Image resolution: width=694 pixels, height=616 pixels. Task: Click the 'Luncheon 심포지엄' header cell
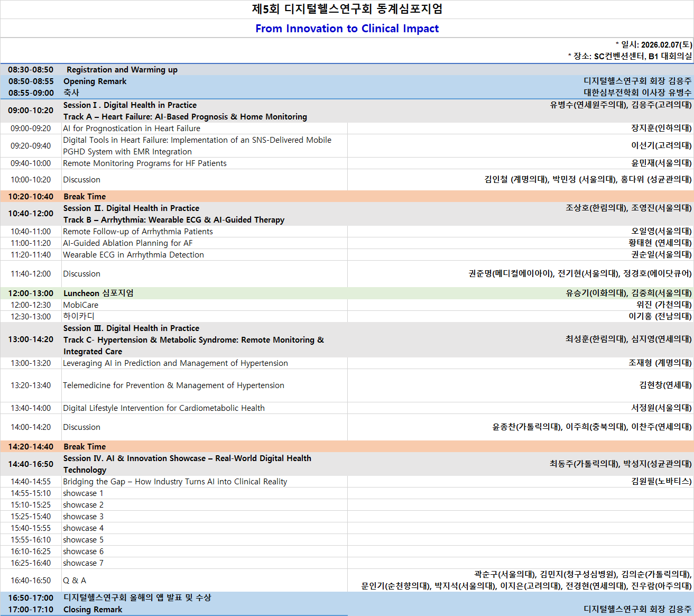[x=98, y=293]
